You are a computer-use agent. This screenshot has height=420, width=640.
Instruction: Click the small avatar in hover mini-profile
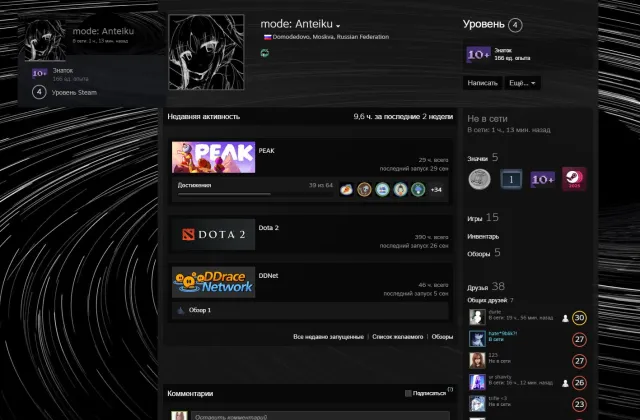pyautogui.click(x=45, y=40)
